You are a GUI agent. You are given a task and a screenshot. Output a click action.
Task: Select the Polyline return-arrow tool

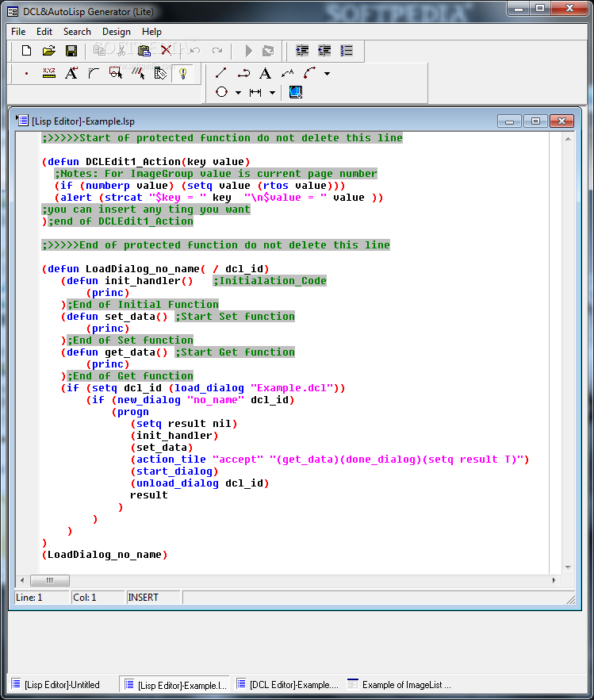tap(243, 73)
